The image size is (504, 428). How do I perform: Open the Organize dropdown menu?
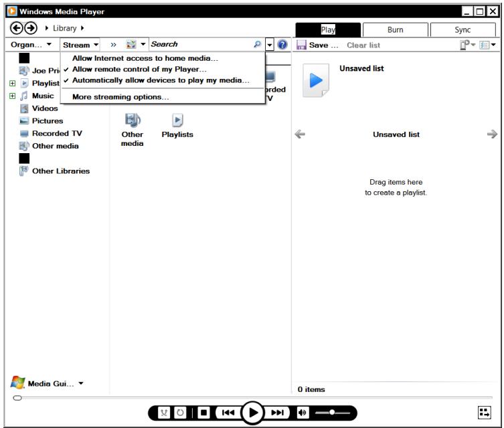[x=29, y=45]
